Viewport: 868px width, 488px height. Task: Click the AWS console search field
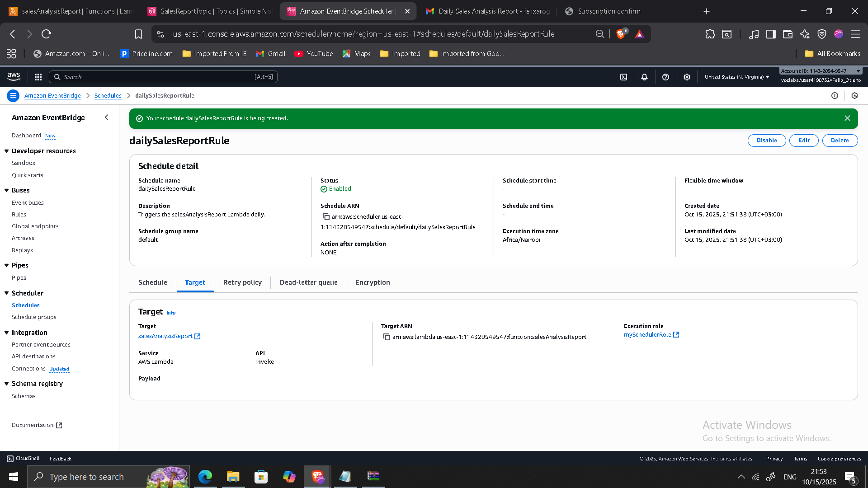(x=163, y=77)
